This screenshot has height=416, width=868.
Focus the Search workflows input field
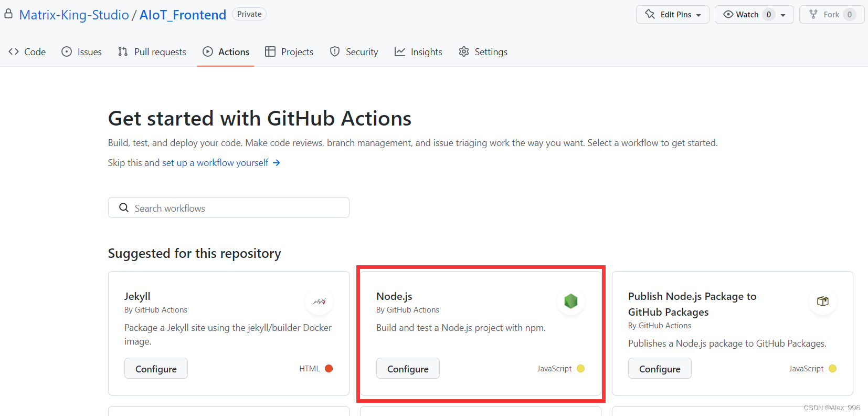229,207
